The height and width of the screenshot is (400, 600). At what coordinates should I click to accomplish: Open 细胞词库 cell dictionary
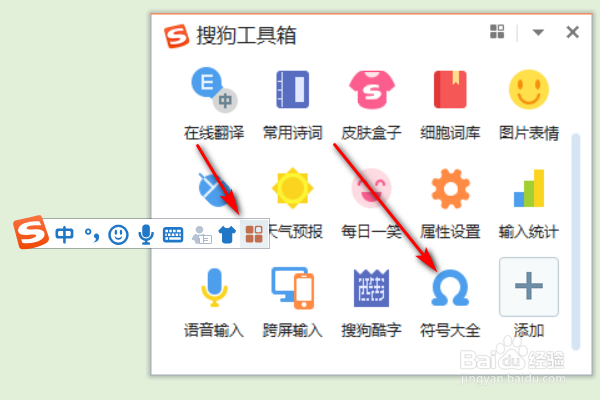[x=450, y=90]
